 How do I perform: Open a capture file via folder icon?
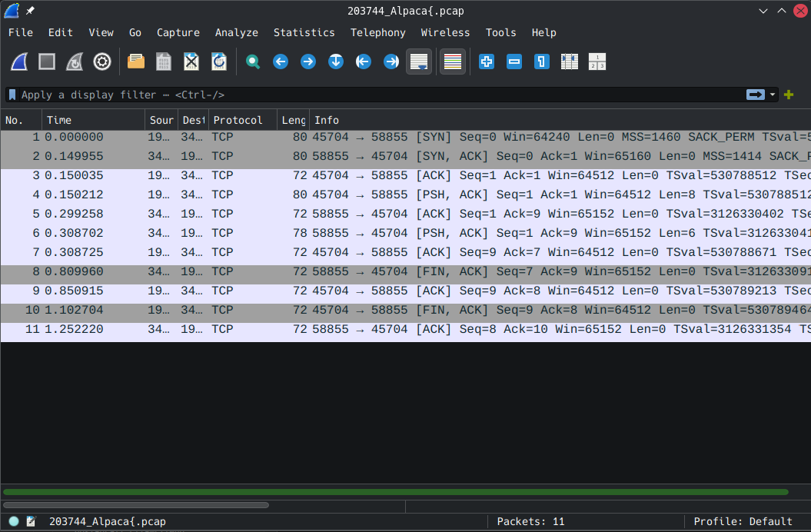136,62
